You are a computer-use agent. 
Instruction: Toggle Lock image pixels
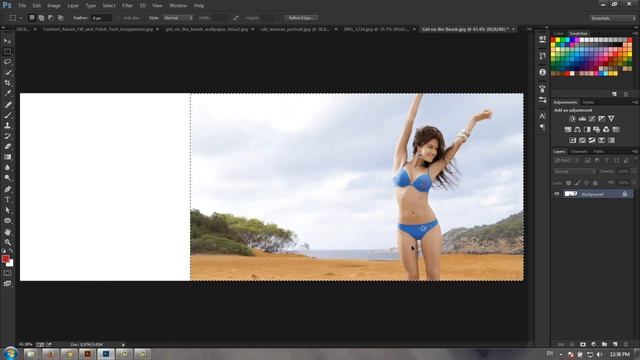pos(577,183)
